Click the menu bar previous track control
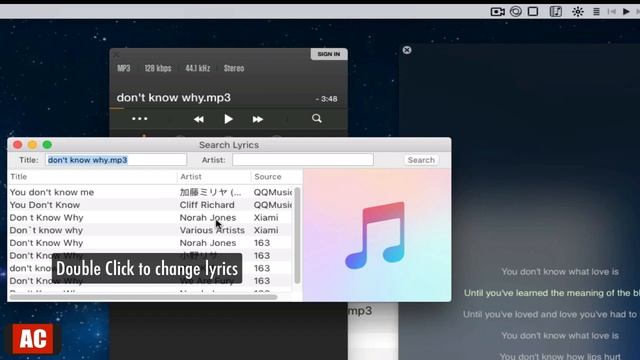 tap(611, 11)
